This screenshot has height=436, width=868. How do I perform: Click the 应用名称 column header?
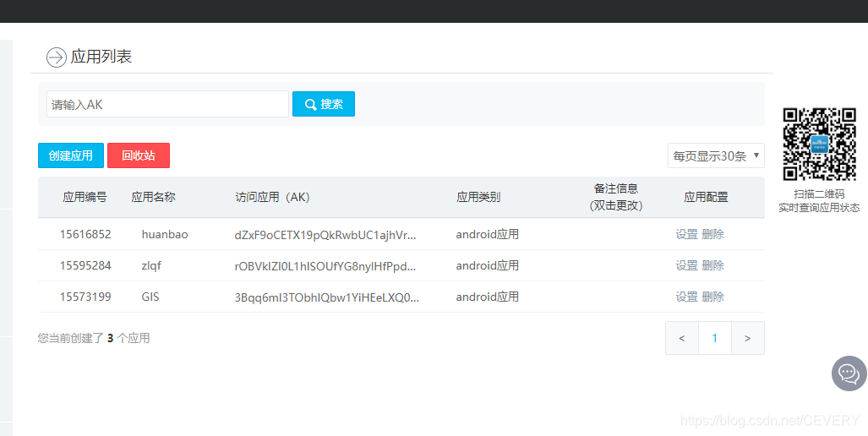(153, 197)
